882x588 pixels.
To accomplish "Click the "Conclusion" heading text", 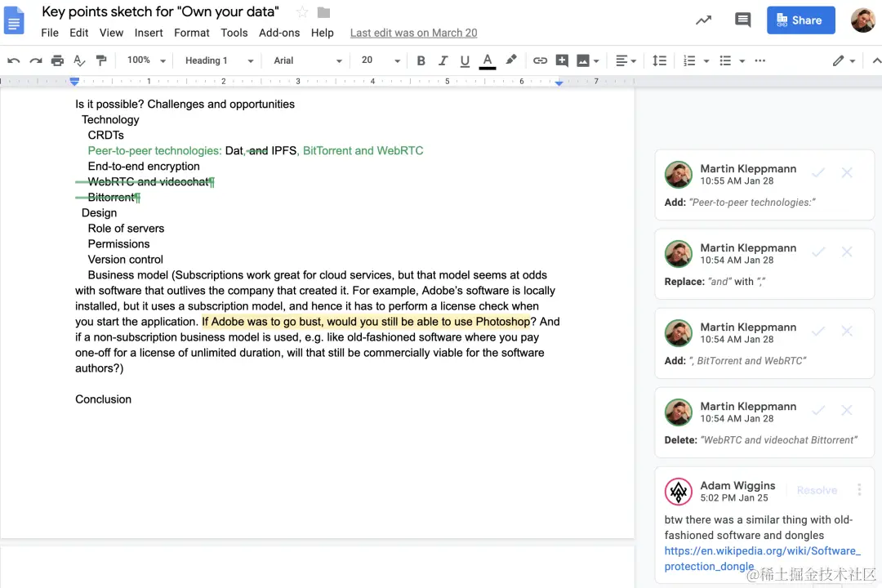I will click(104, 399).
